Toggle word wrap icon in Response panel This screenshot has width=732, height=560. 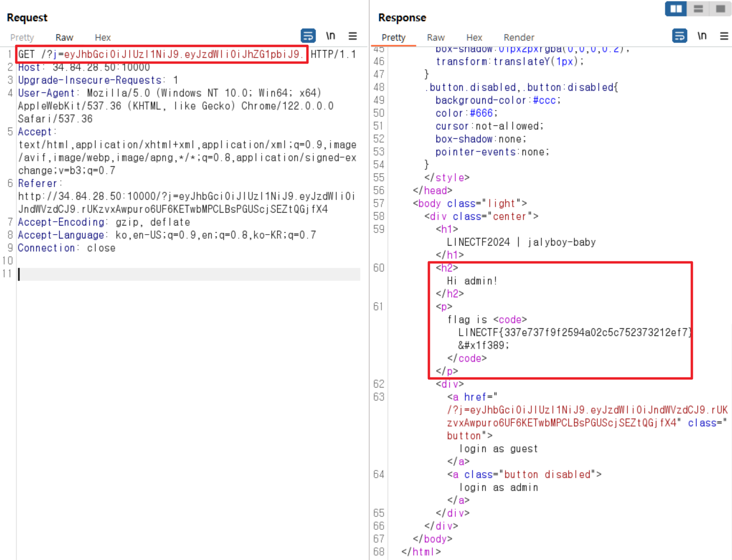click(679, 36)
